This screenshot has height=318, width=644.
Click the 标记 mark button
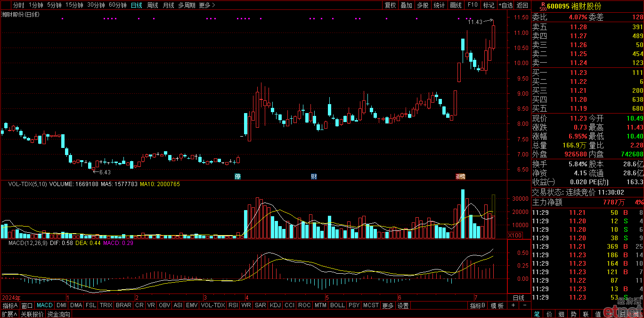[x=489, y=5]
